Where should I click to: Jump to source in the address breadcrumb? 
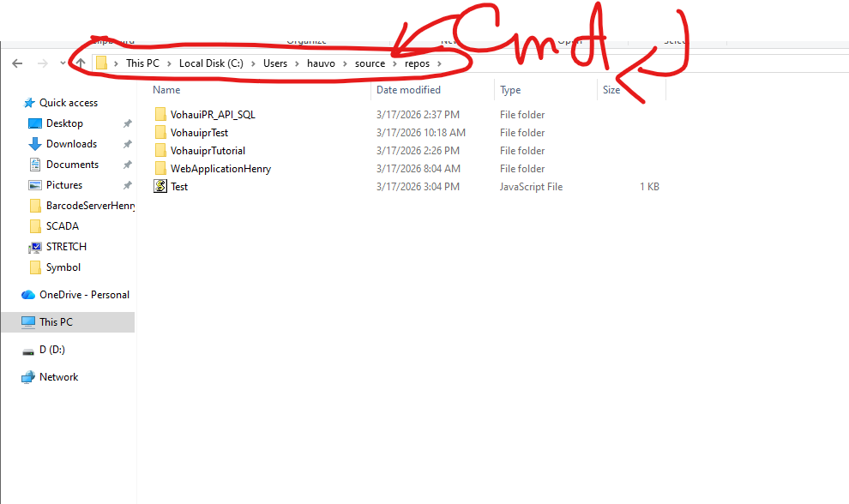click(x=370, y=63)
